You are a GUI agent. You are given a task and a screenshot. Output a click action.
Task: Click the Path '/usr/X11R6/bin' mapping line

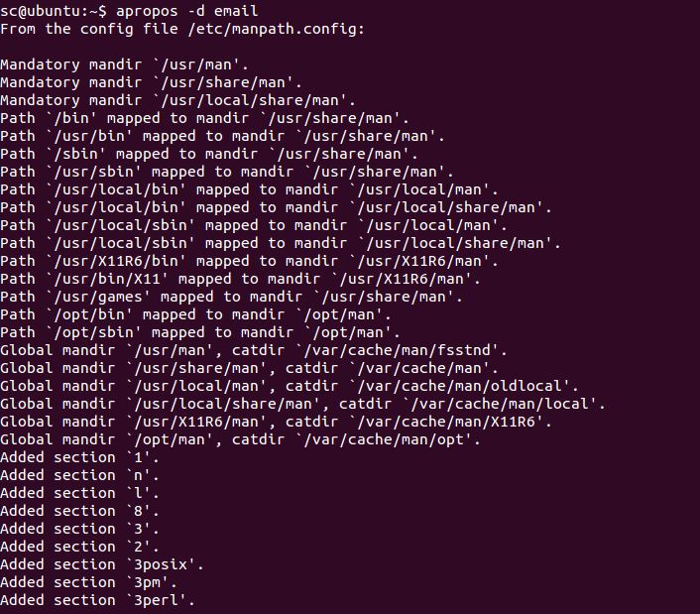(x=249, y=261)
